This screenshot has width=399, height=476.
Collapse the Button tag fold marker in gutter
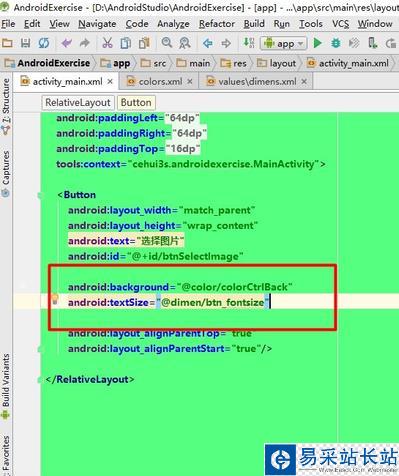(x=41, y=195)
